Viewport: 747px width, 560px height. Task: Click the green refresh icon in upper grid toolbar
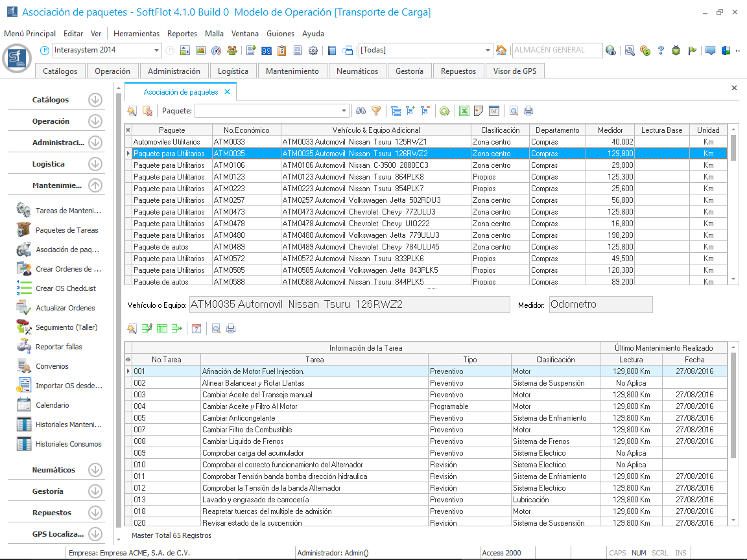444,111
